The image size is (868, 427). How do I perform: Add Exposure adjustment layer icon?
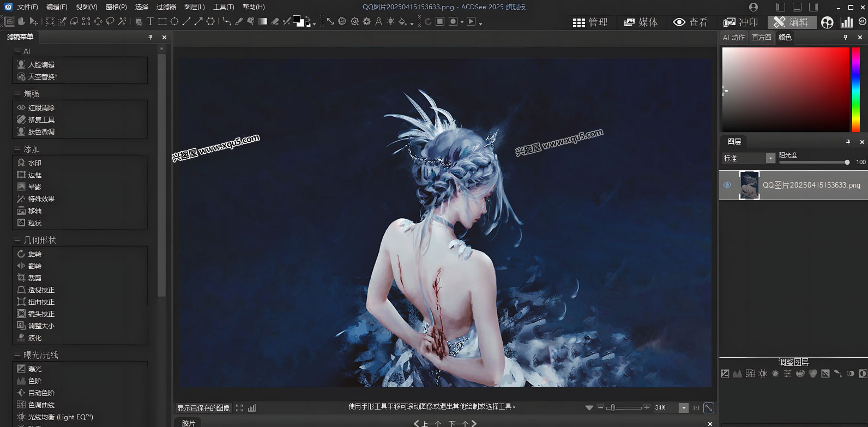(x=725, y=374)
